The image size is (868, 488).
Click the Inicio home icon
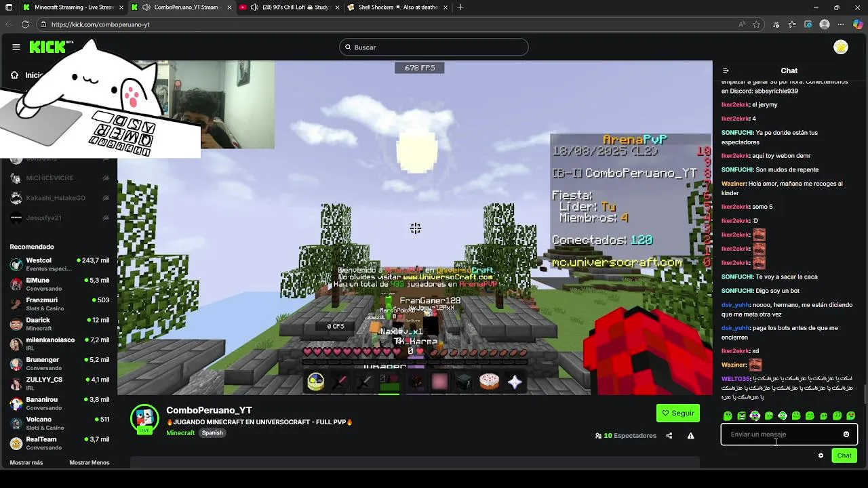[14, 75]
